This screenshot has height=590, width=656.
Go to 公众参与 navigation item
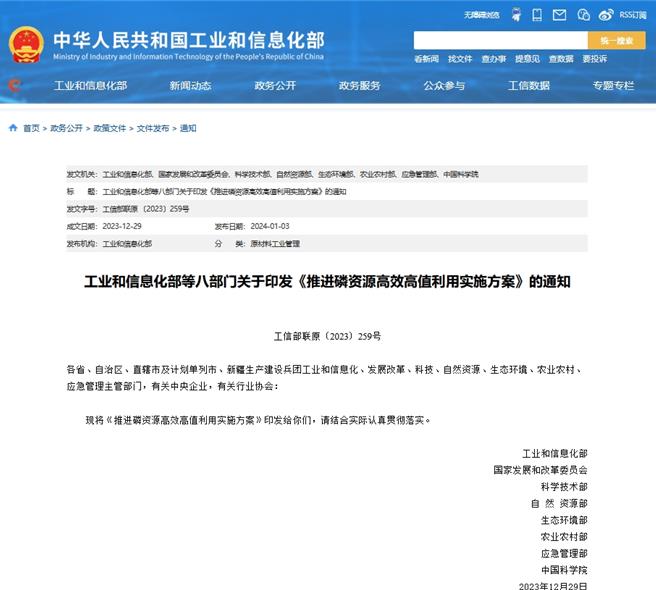[444, 86]
